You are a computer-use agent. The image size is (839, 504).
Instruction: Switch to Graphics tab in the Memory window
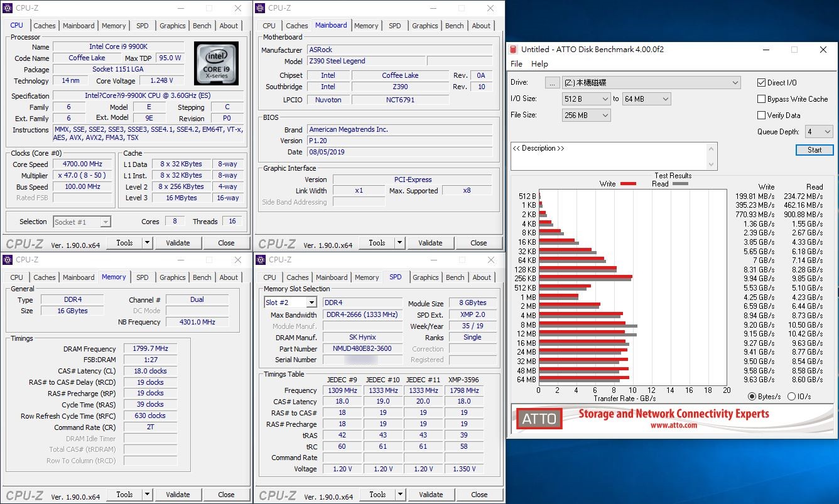click(173, 277)
